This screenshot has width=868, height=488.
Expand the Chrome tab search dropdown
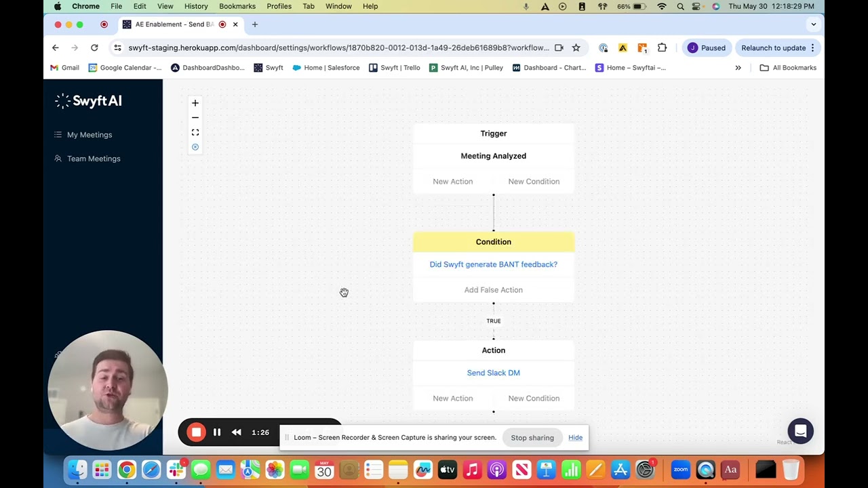coord(813,24)
